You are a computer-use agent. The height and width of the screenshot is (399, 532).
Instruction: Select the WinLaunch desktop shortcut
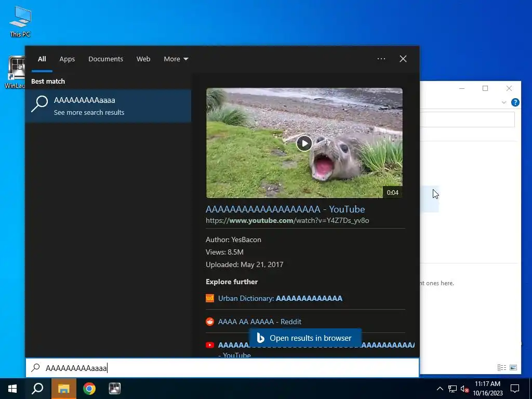[15, 73]
